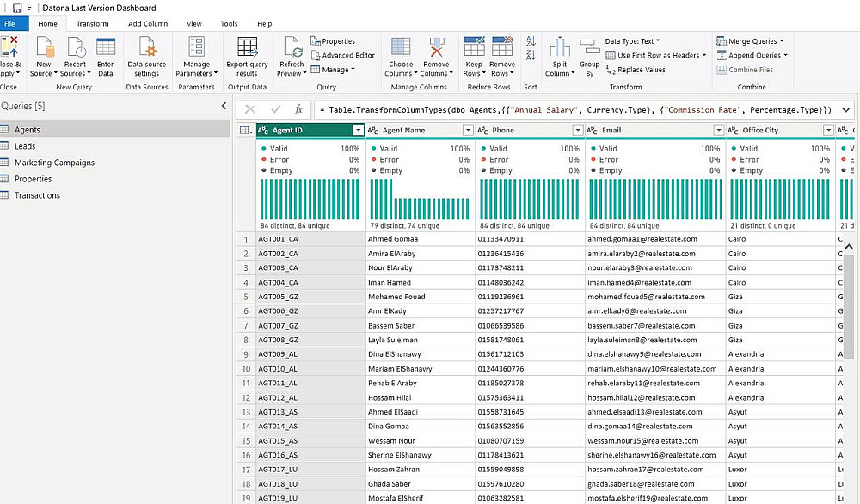
Task: Switch to the Transform tab
Action: (x=92, y=24)
